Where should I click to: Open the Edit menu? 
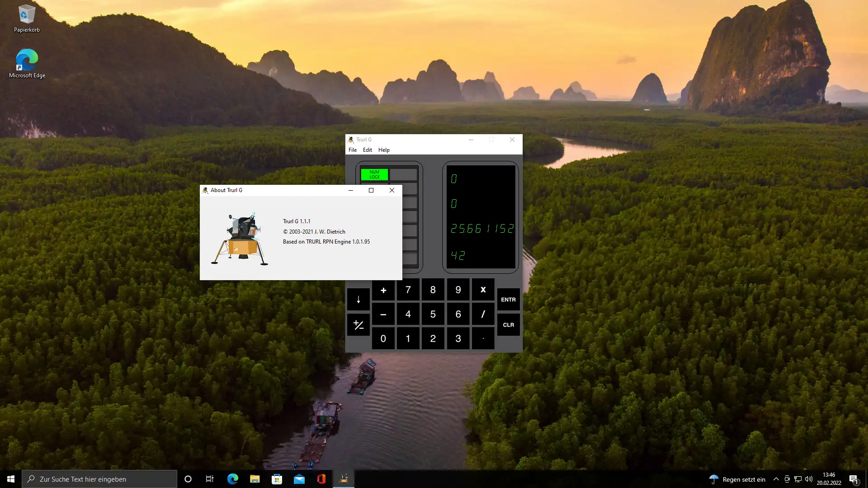tap(367, 150)
